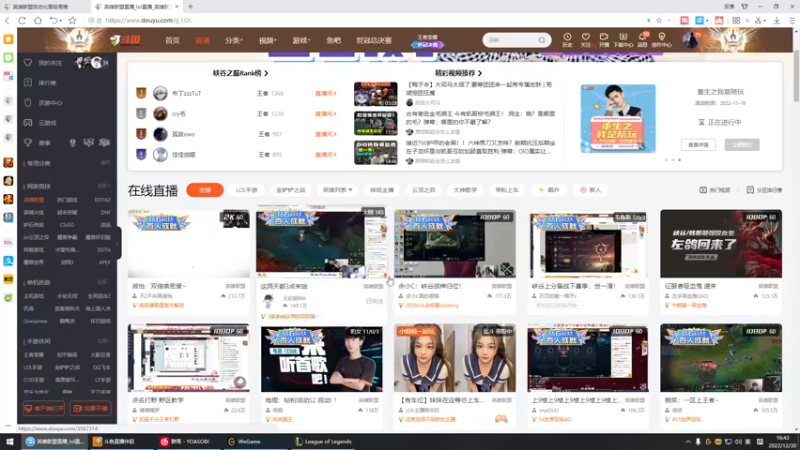
Task: Click the search magnifier icon
Action: (x=541, y=40)
